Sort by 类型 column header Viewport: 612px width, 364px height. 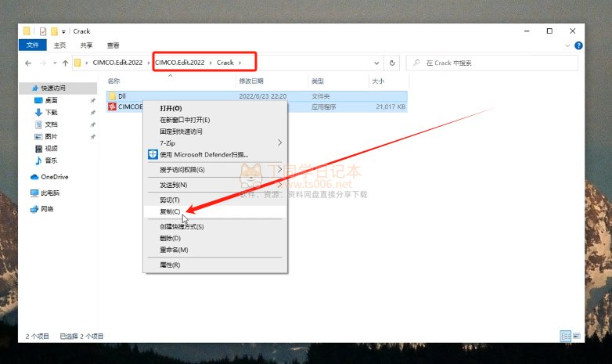click(317, 81)
